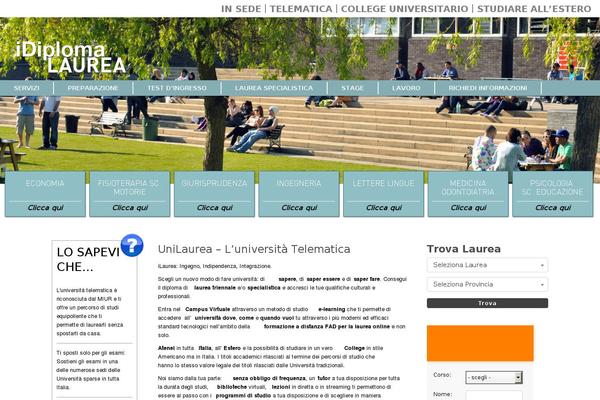Image resolution: width=600 pixels, height=400 pixels.
Task: Open RICHIEDI INFORMAZIONI menu item
Action: pos(488,88)
